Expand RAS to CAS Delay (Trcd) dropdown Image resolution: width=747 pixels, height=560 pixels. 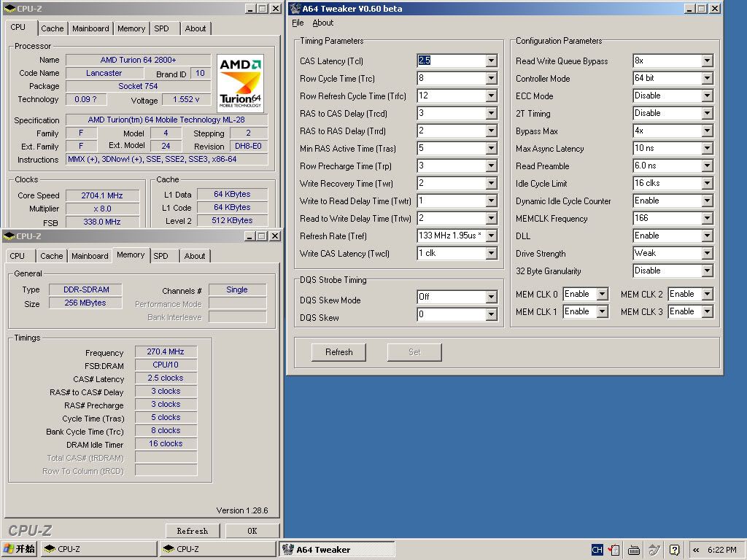coord(491,113)
